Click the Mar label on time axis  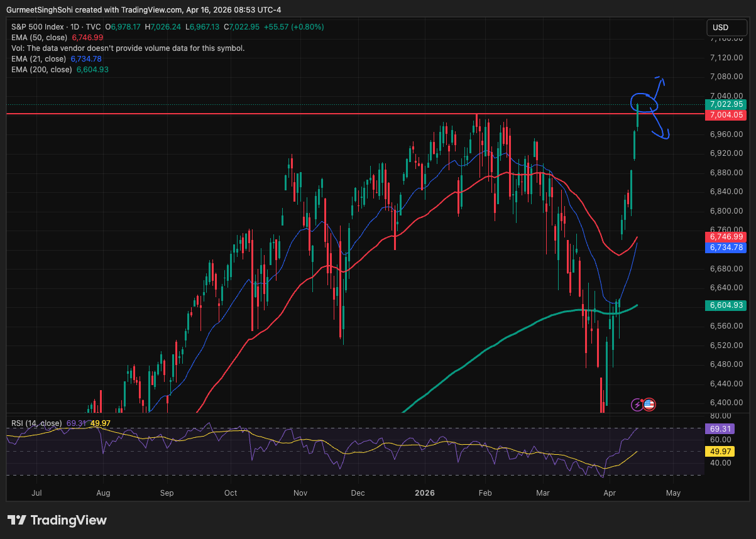pyautogui.click(x=542, y=493)
